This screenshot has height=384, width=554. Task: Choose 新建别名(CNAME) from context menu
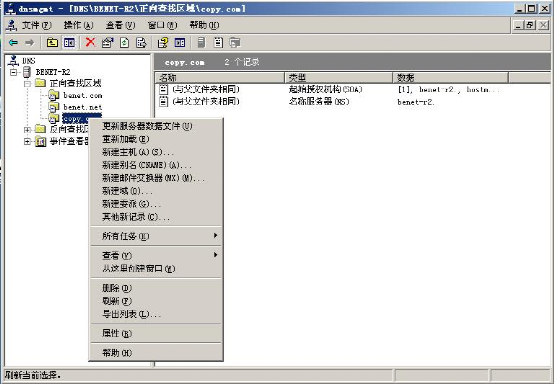point(156,165)
